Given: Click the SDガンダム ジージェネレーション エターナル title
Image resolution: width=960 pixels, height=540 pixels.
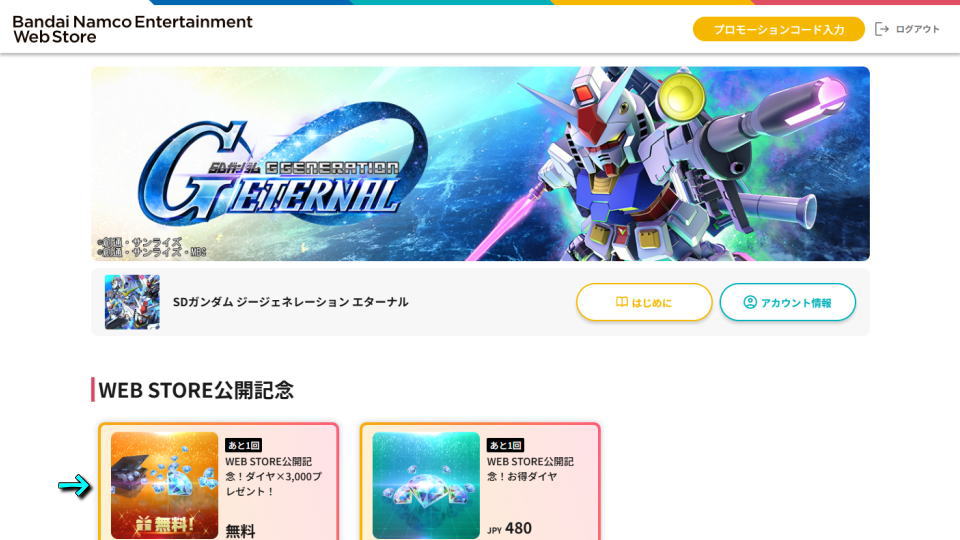Looking at the screenshot, I should (x=290, y=302).
